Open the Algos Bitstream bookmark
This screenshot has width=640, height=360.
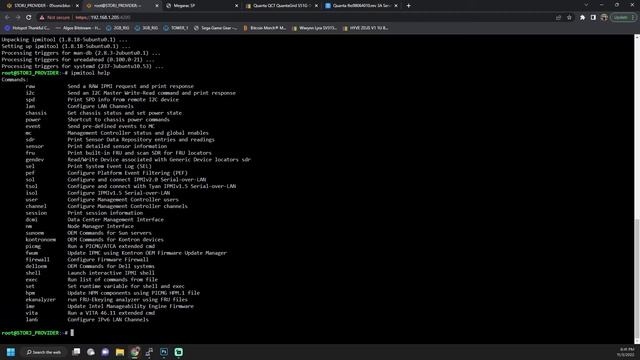pyautogui.click(x=78, y=28)
